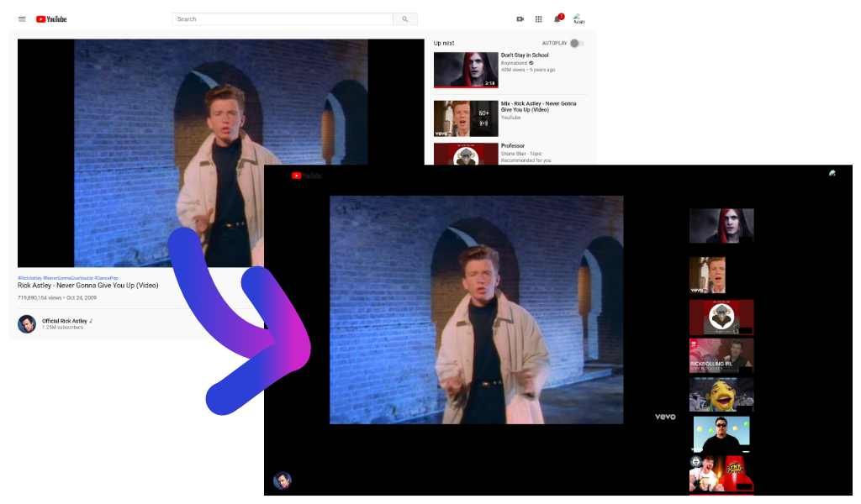
Task: Click the Search input field
Action: [x=283, y=19]
